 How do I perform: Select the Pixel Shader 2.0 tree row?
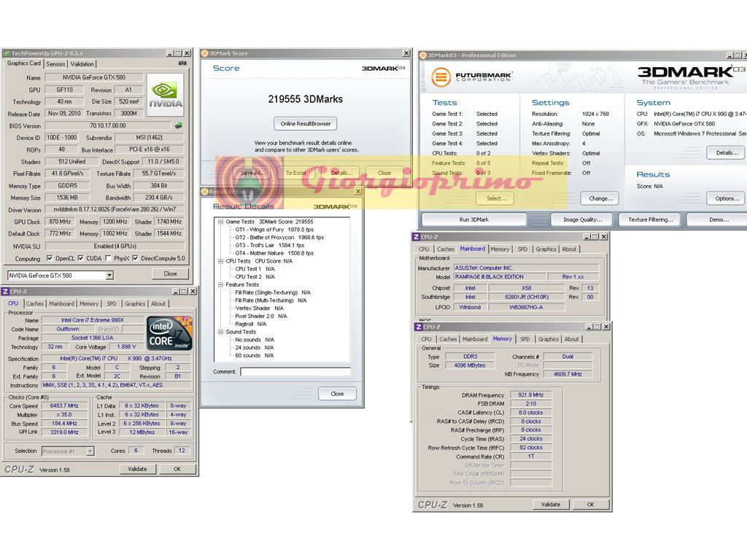tap(261, 316)
